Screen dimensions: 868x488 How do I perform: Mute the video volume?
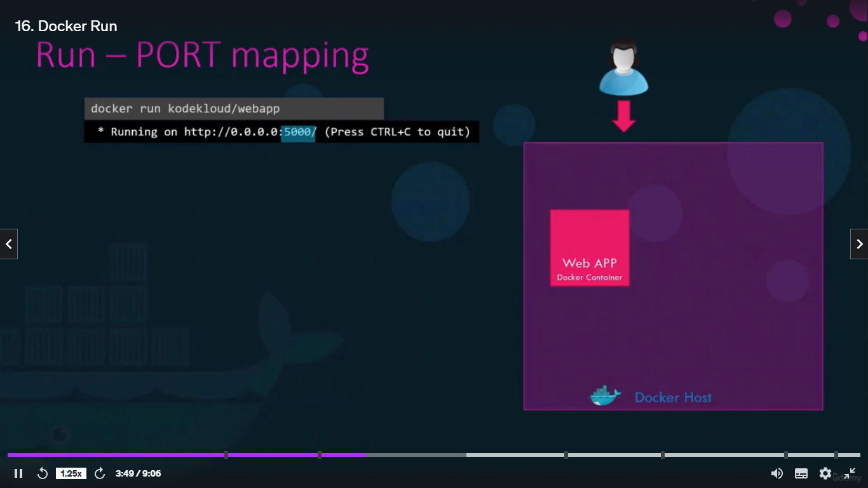tap(776, 473)
